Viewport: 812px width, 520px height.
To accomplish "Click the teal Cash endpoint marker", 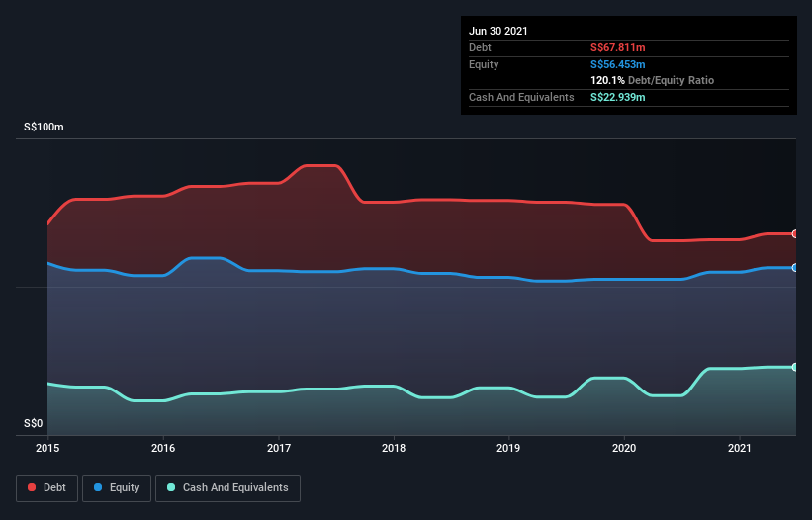I will (795, 367).
